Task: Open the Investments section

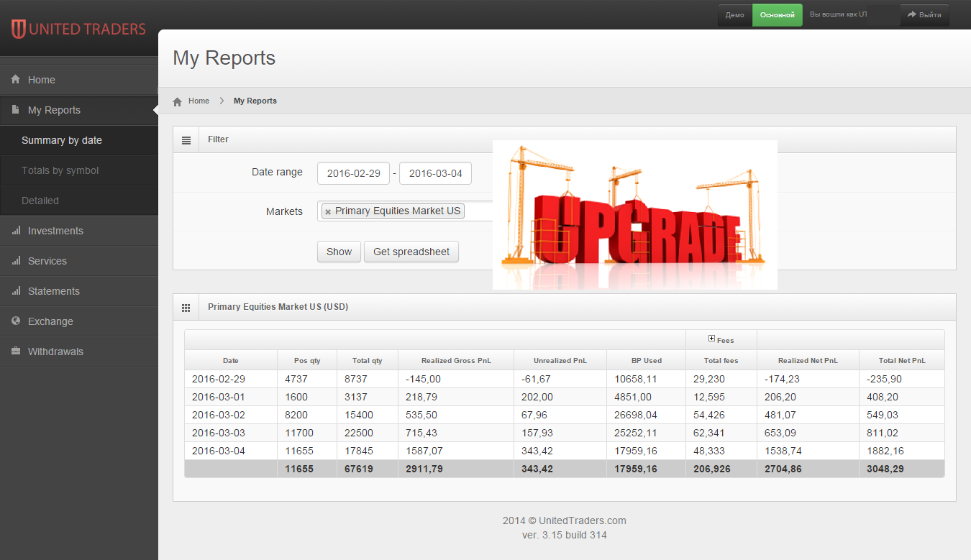Action: pyautogui.click(x=79, y=231)
